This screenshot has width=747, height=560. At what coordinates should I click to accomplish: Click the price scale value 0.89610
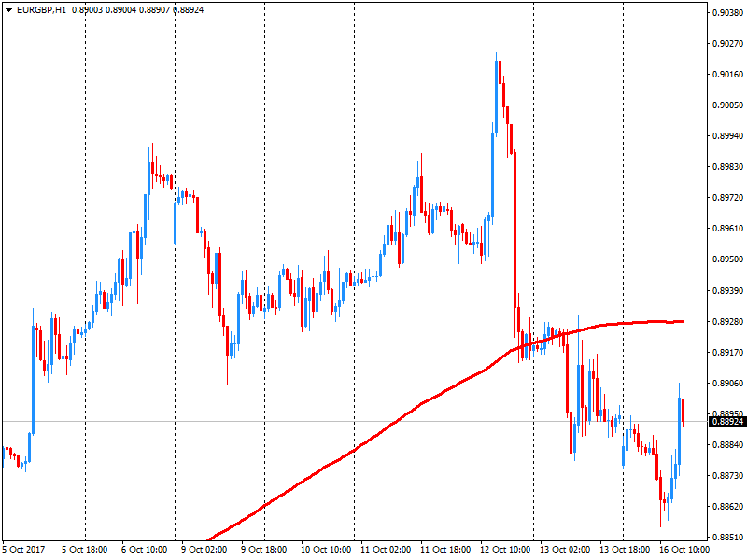[x=727, y=229]
